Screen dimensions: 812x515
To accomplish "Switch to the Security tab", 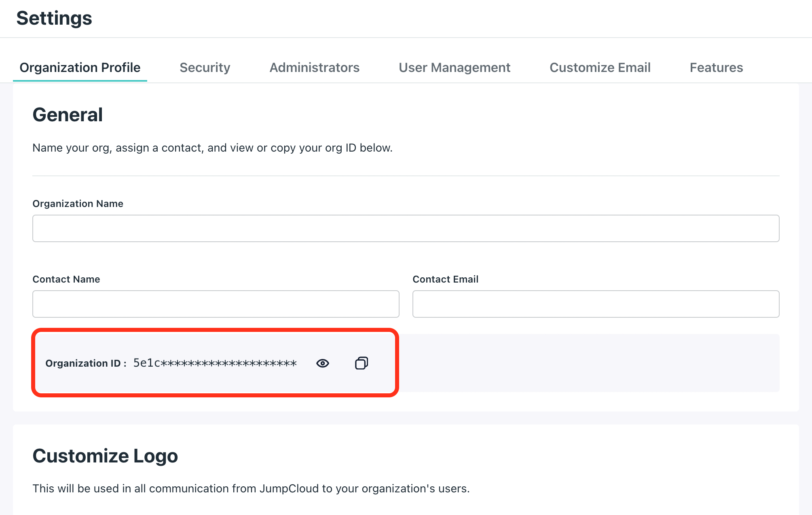I will 205,68.
